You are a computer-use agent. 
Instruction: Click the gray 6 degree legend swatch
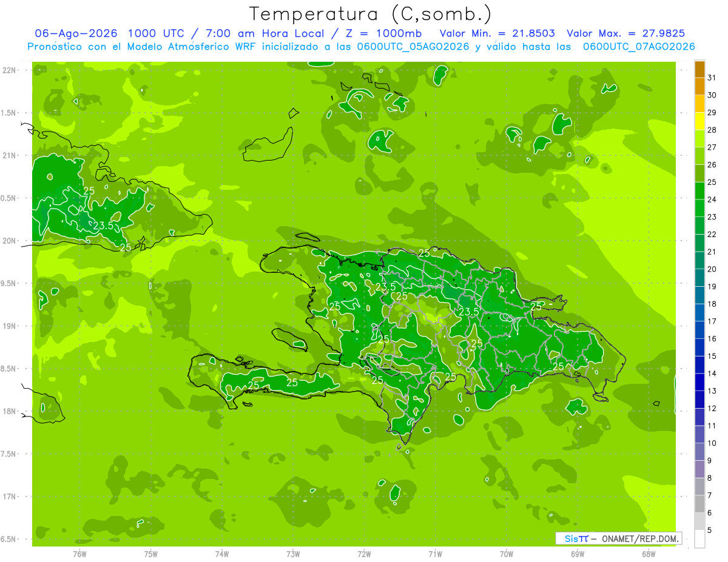(x=699, y=504)
